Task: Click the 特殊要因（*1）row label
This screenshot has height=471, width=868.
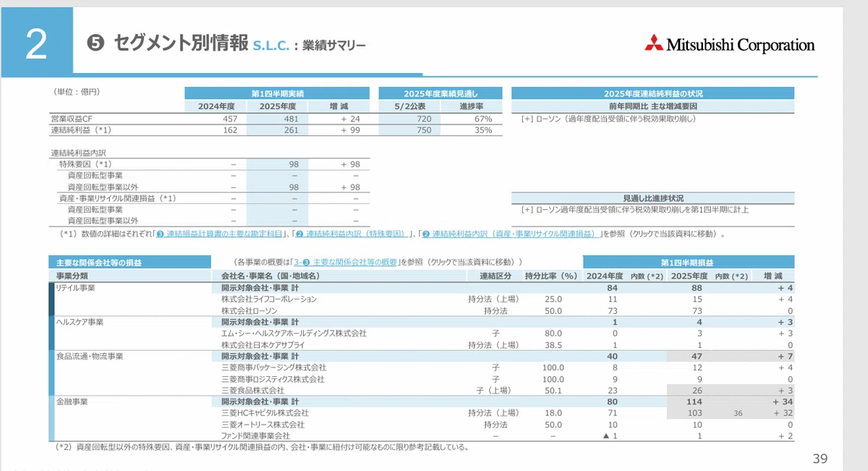Action: tap(85, 165)
